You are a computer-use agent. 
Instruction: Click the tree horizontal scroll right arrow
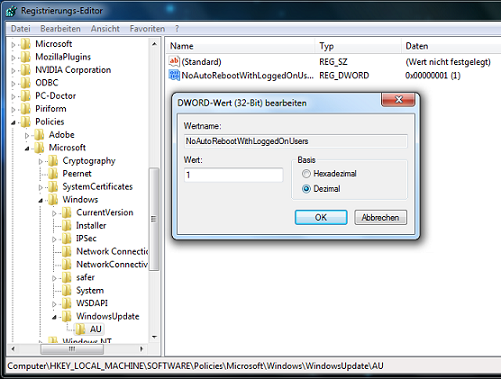[141, 349]
